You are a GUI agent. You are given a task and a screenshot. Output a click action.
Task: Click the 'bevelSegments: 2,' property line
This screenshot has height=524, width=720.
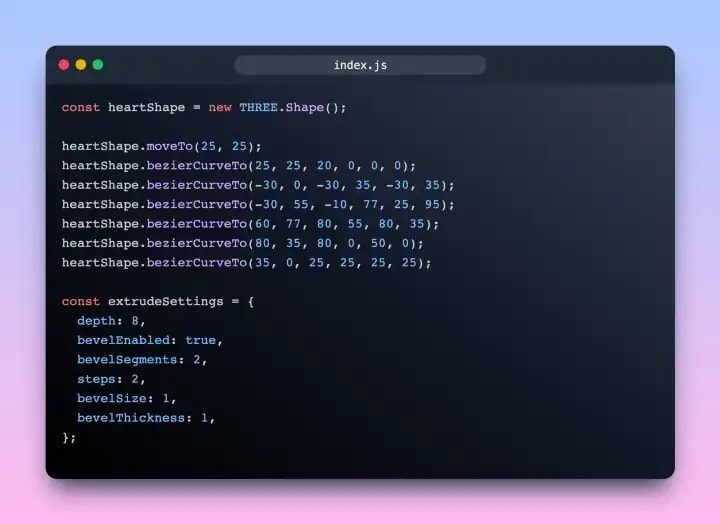click(142, 360)
